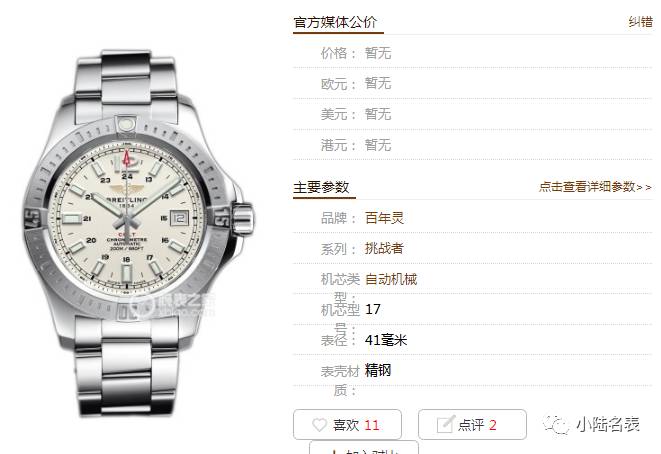Click the Breitling wing logo on the dial
The image size is (661, 454).
[126, 188]
